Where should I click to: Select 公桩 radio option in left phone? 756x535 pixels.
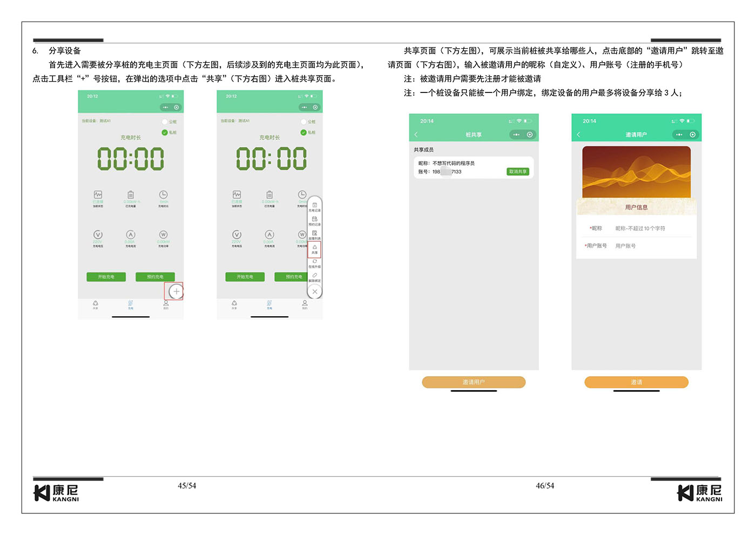(x=169, y=122)
